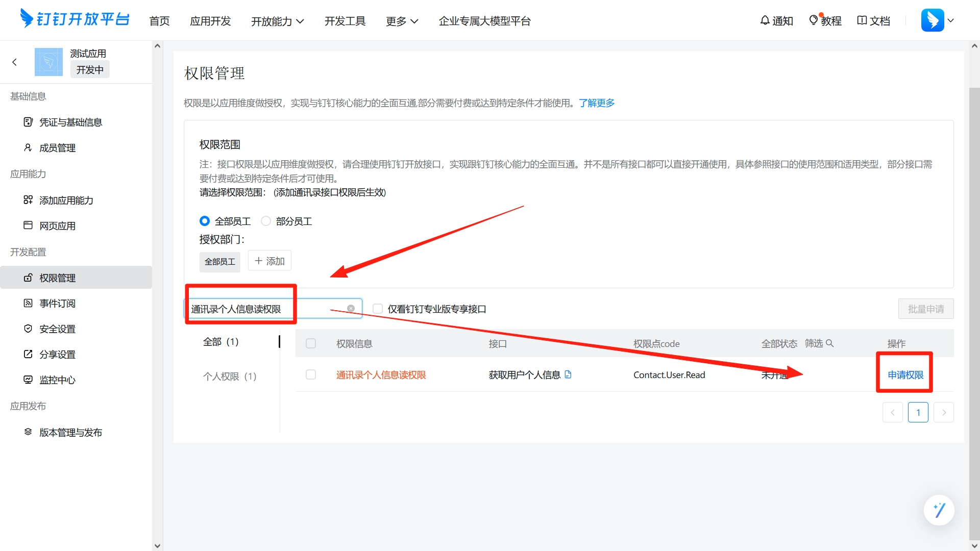The height and width of the screenshot is (551, 980).
Task: Open 开发工具 in top navigation
Action: tap(345, 21)
